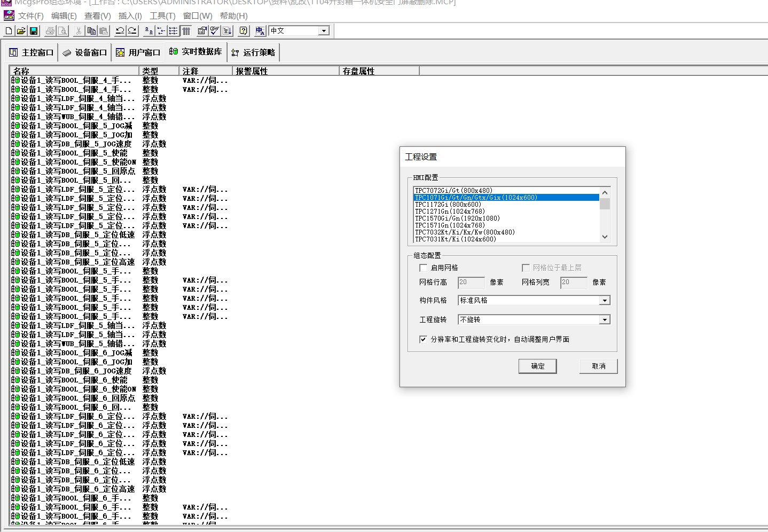This screenshot has height=532, width=768.
Task: Switch to the 设备窗口 tab
Action: coord(85,52)
